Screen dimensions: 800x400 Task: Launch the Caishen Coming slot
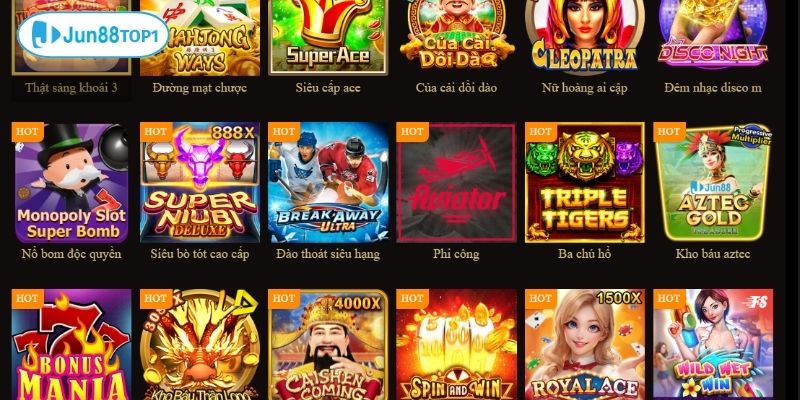[x=328, y=344]
